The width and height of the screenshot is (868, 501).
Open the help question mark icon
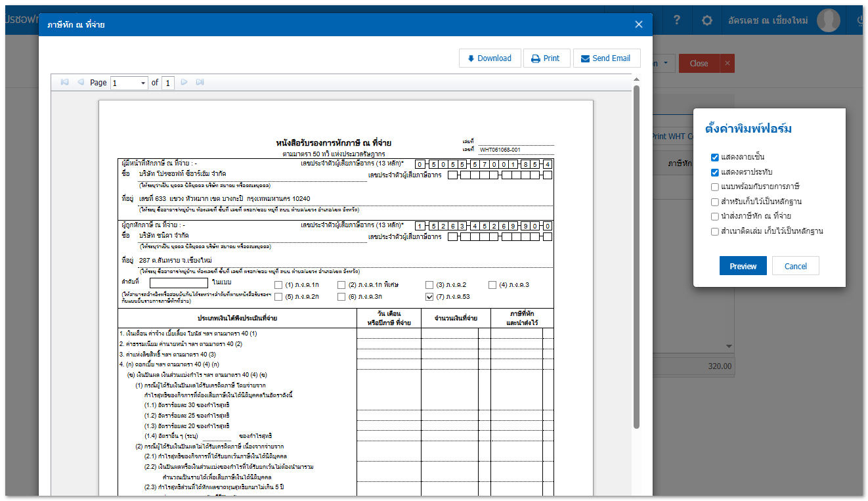[677, 20]
